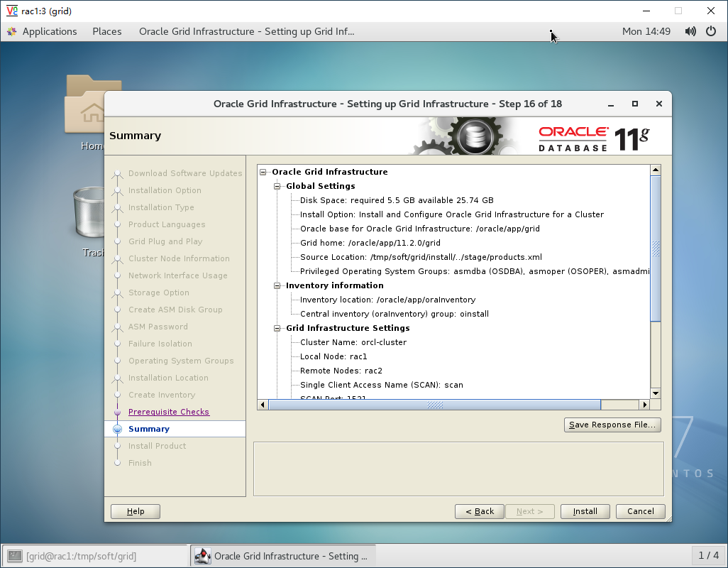Open the Prerequisite Checks step link
728x568 pixels.
(x=169, y=412)
